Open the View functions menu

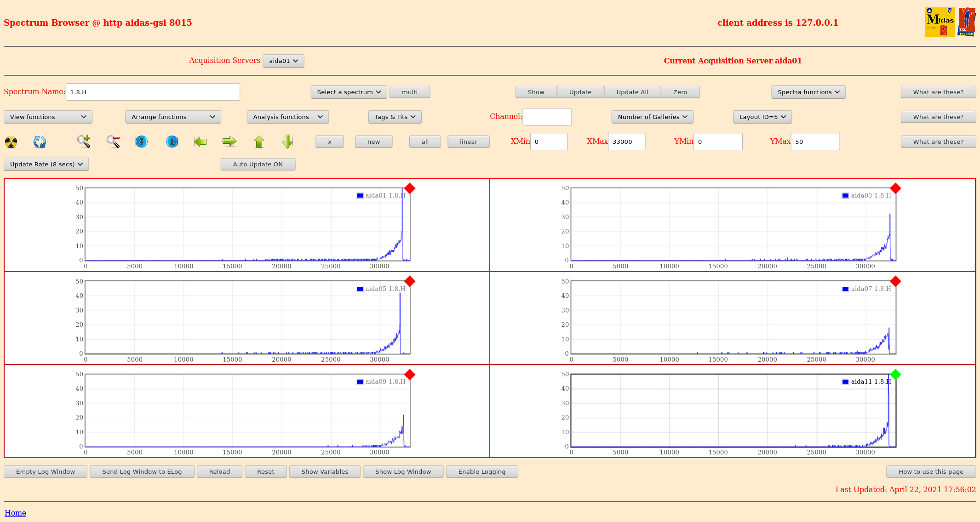48,117
